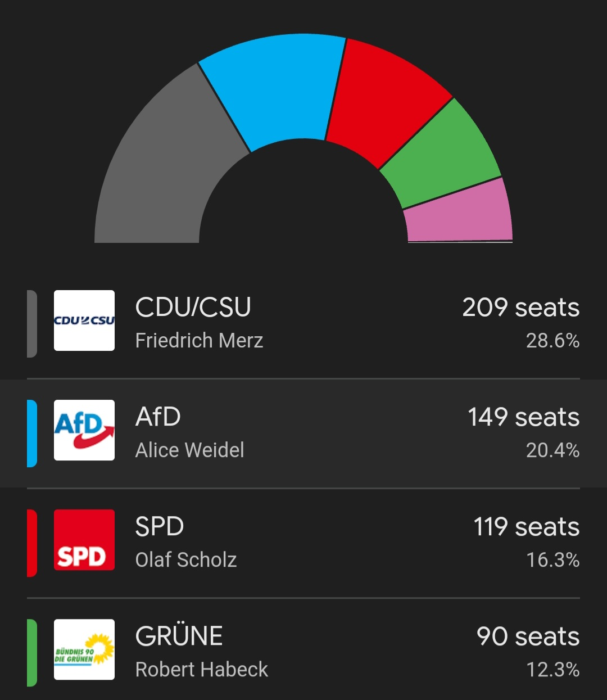This screenshot has width=607, height=700.
Task: Click the 209 seats result
Action: coord(520,308)
